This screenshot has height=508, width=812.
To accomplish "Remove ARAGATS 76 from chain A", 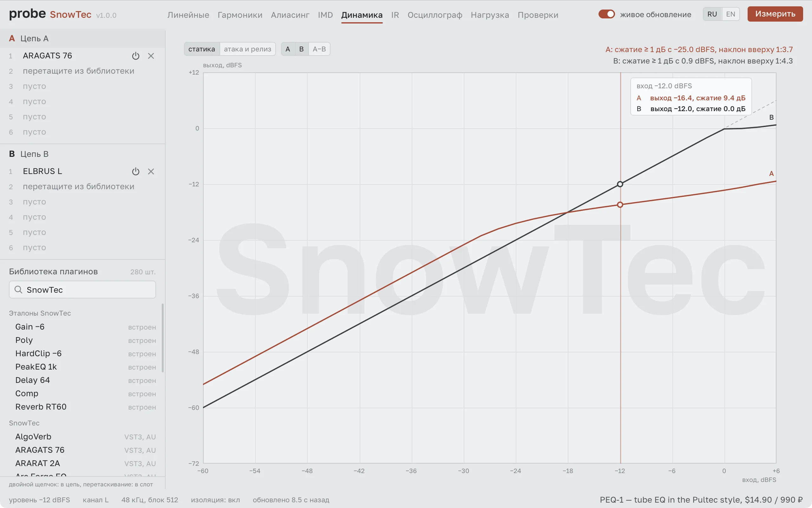I will [151, 56].
